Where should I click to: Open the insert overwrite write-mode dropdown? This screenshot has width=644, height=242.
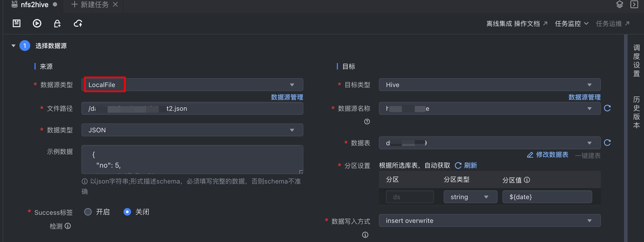pyautogui.click(x=489, y=221)
